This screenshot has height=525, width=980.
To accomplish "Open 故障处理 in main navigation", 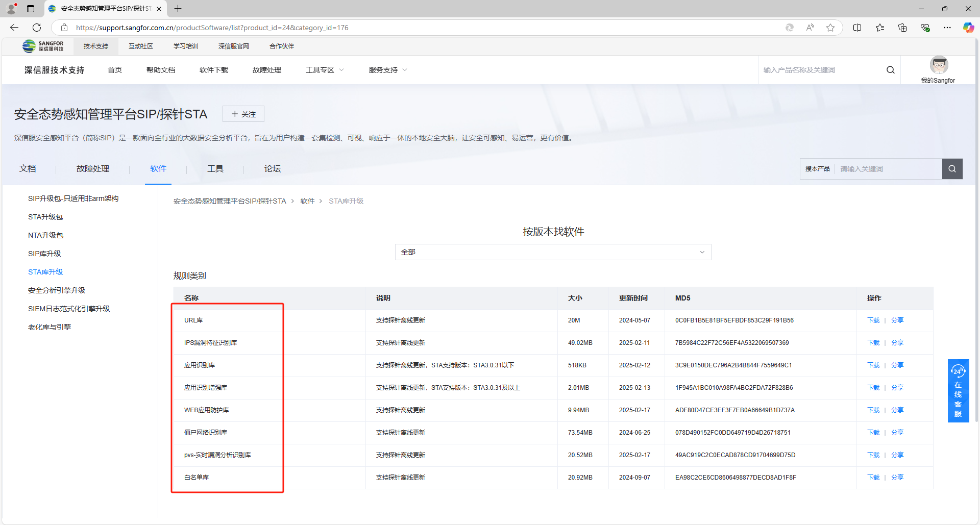I will [x=267, y=70].
